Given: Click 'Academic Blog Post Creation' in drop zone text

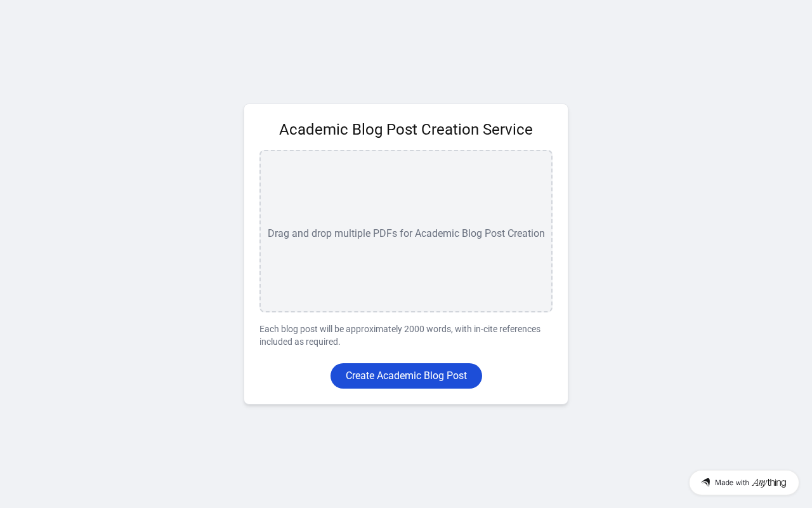Looking at the screenshot, I should [480, 234].
